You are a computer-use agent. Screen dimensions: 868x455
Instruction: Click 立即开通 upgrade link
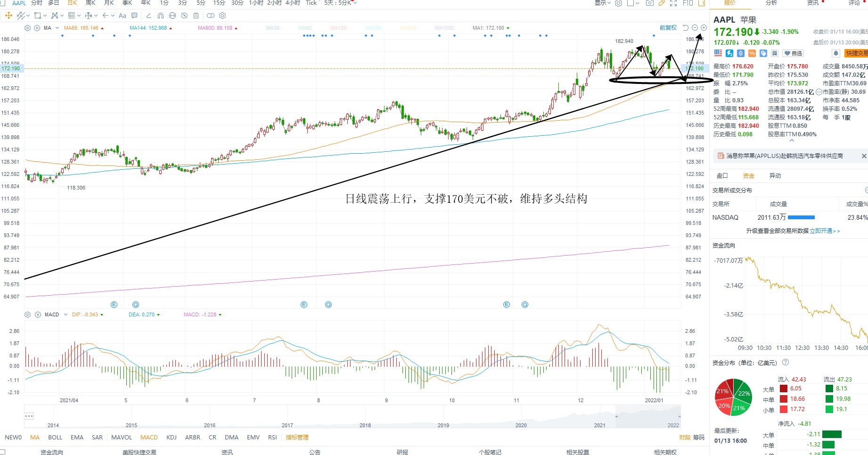click(x=825, y=231)
